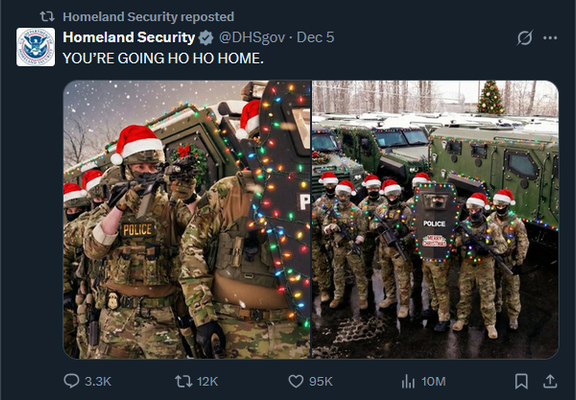Viewport: 576px width, 400px height.
Task: Click the Grok slashed-circle icon
Action: (525, 37)
